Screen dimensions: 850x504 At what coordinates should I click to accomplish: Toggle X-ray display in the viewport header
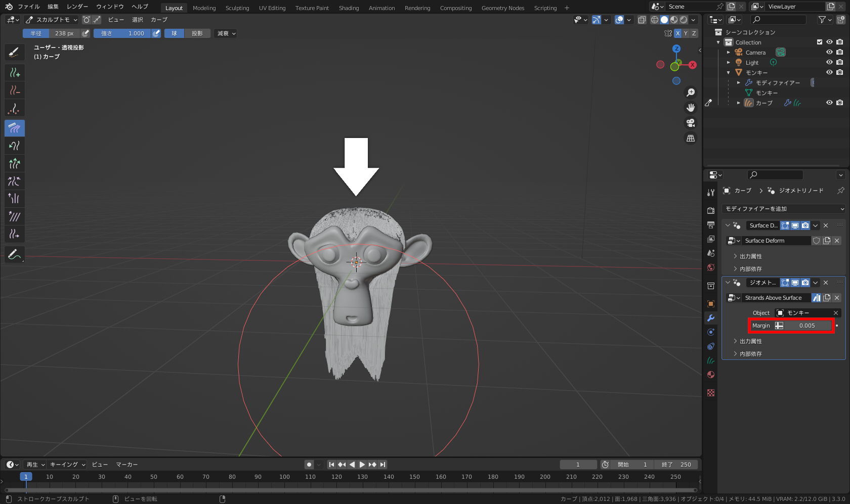point(642,20)
